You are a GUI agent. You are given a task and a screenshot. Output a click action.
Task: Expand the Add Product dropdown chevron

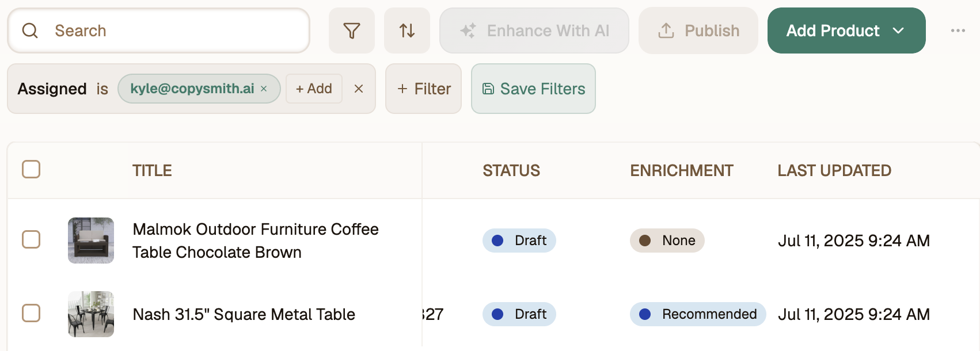tap(898, 30)
